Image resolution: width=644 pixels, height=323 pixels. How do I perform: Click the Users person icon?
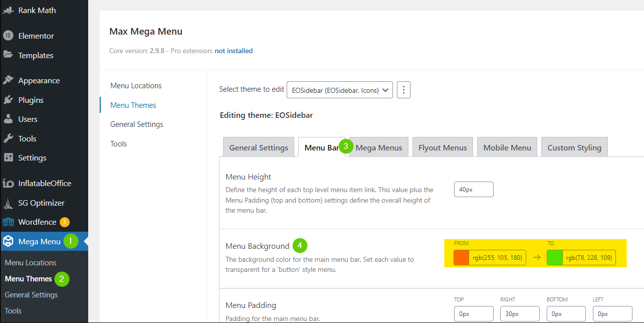point(8,119)
